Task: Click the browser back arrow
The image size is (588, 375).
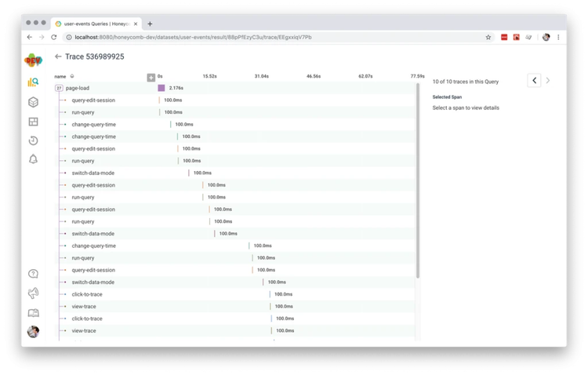Action: pos(30,37)
